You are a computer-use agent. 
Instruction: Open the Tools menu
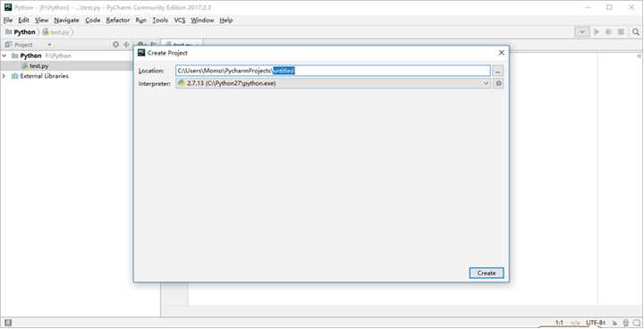(160, 21)
